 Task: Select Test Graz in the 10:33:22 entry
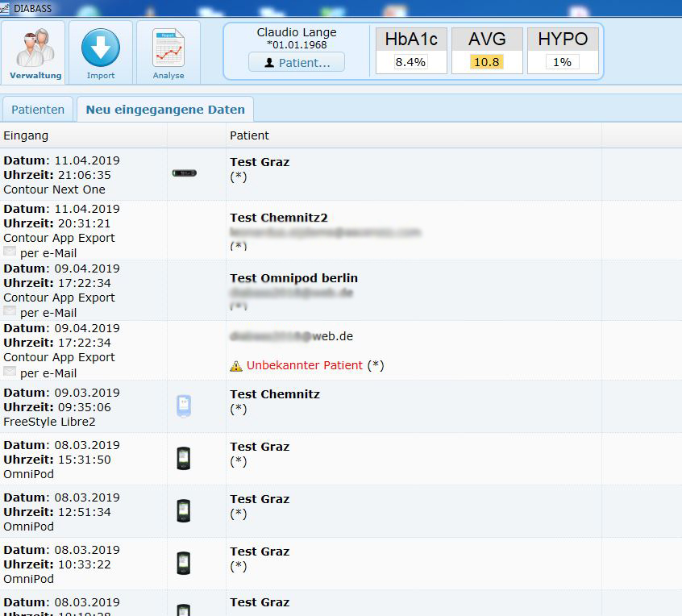(260, 551)
